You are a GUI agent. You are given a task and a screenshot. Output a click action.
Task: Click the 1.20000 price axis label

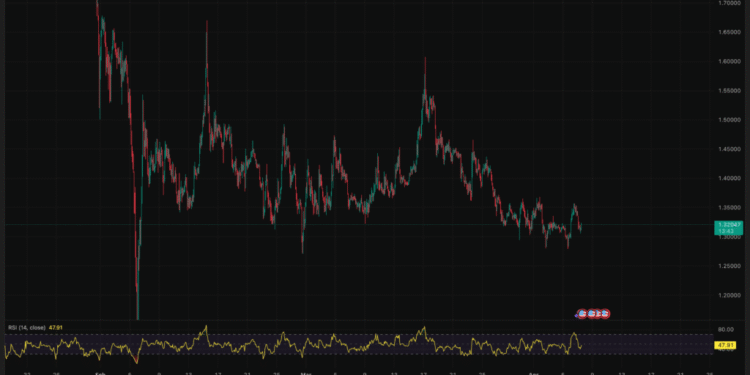(x=730, y=295)
